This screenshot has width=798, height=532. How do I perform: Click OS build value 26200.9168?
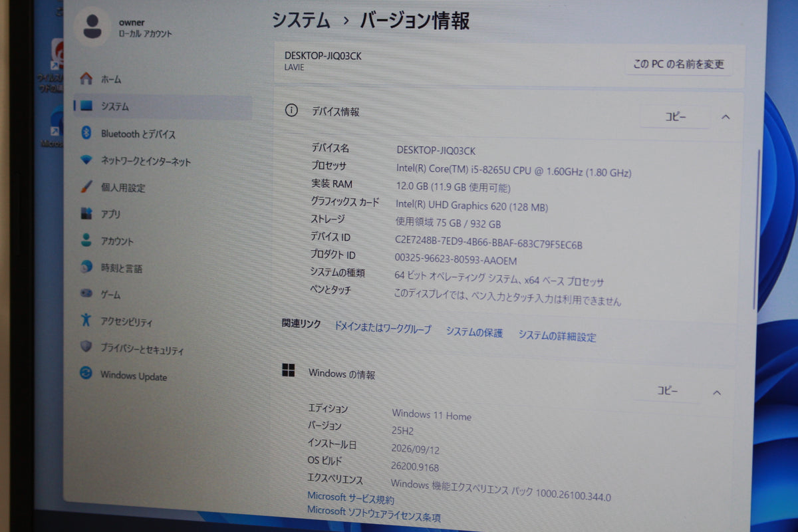(x=415, y=467)
